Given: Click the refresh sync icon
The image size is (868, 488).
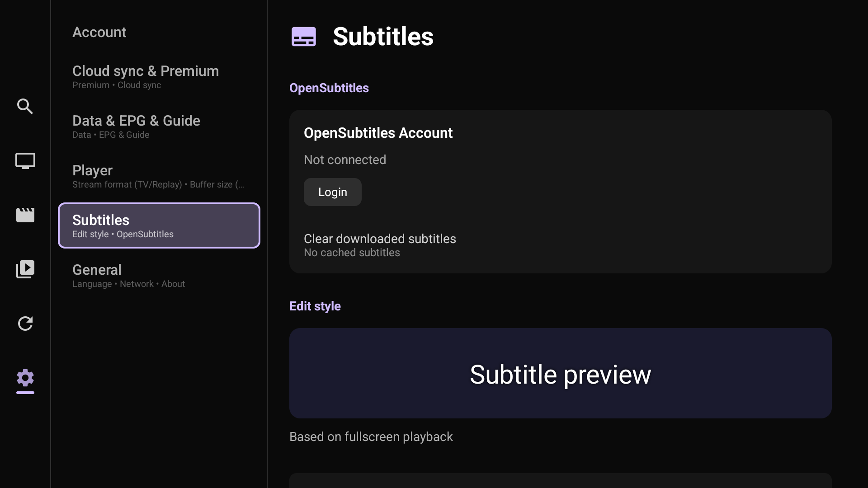Looking at the screenshot, I should [x=25, y=324].
